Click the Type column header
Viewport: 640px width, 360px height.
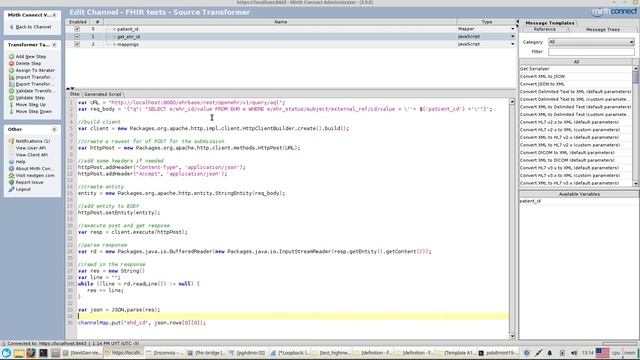point(487,22)
